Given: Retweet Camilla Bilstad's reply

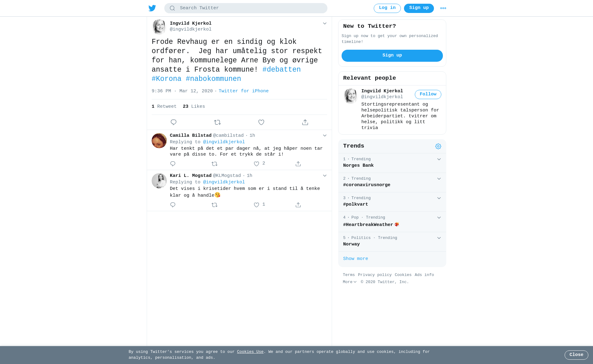Looking at the screenshot, I should [x=215, y=164].
